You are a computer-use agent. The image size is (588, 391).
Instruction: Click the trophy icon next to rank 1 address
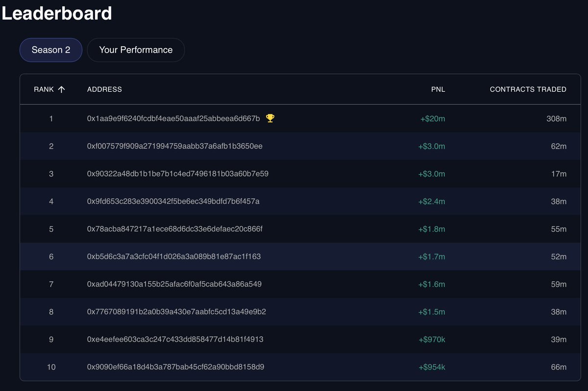tap(270, 118)
